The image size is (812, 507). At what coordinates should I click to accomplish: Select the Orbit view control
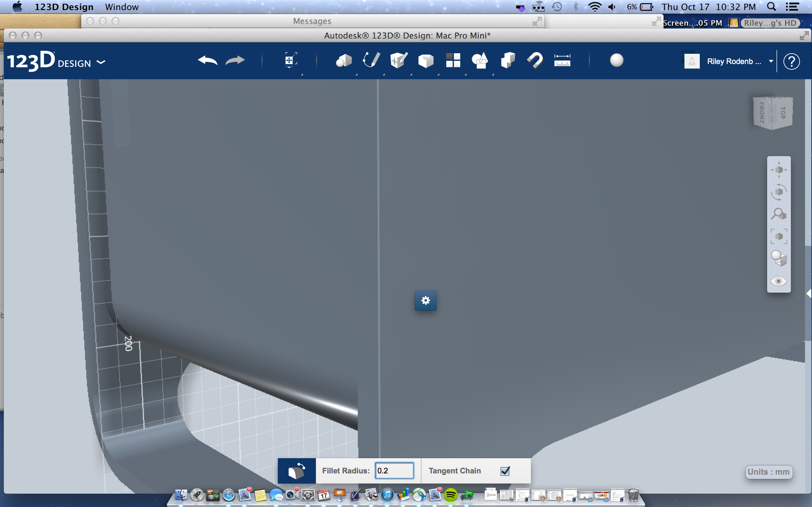coord(779,191)
